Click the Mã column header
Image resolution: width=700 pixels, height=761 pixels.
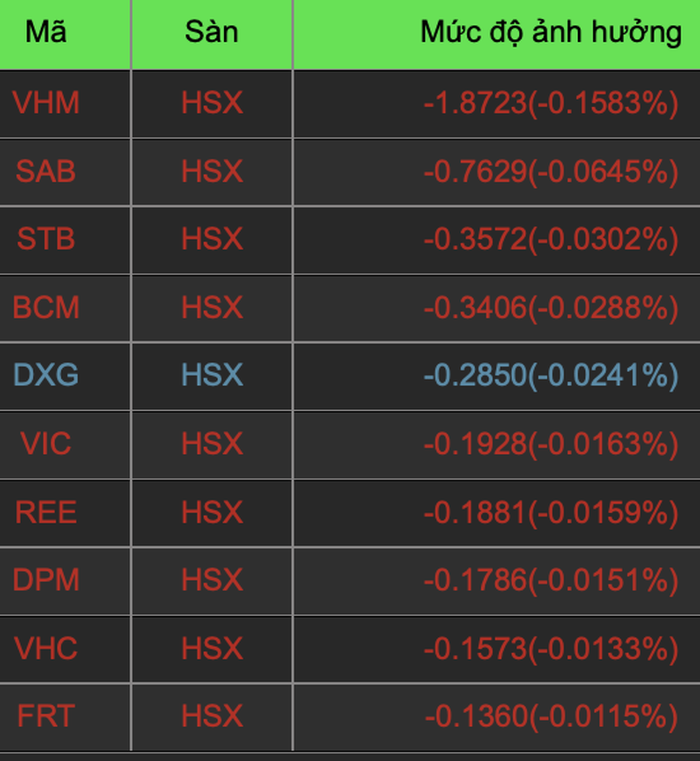pyautogui.click(x=46, y=32)
